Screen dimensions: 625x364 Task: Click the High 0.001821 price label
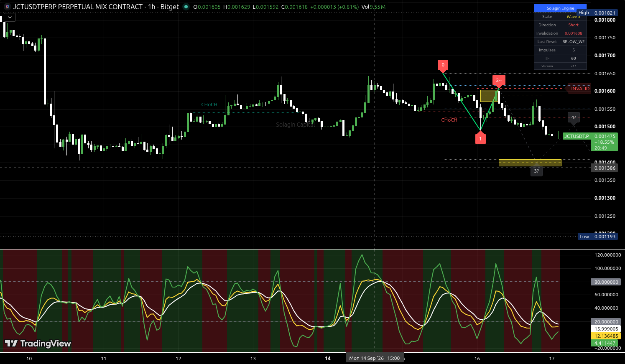pyautogui.click(x=598, y=13)
